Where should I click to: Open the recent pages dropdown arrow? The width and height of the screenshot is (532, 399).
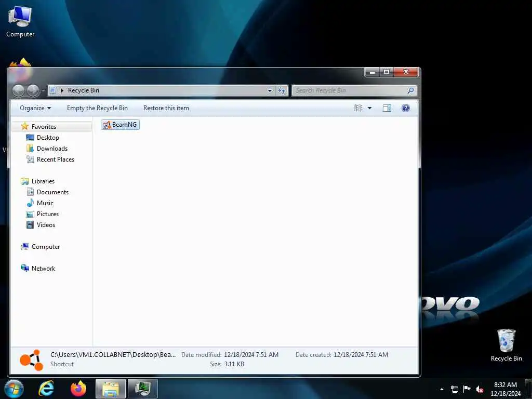43,90
